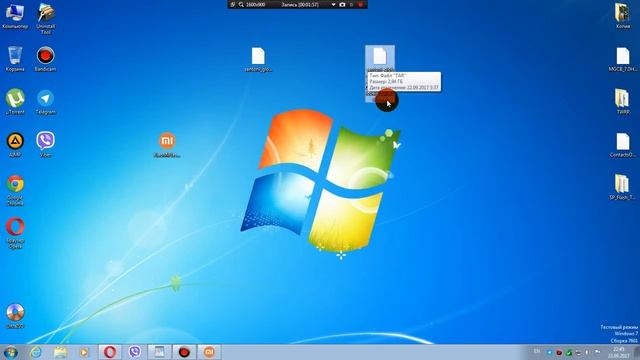The image size is (640, 360).
Task: Select the ContactsD... file icon
Action: tap(623, 144)
